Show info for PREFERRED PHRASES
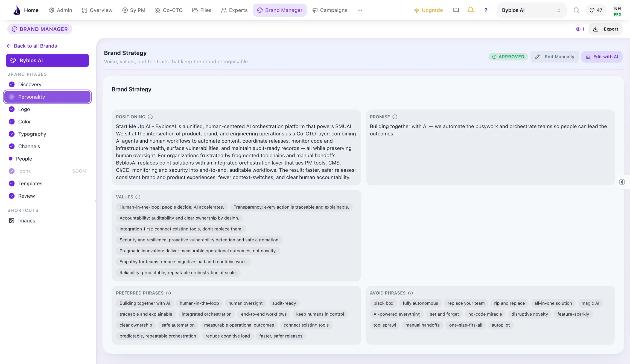This screenshot has height=364, width=630. tap(168, 293)
